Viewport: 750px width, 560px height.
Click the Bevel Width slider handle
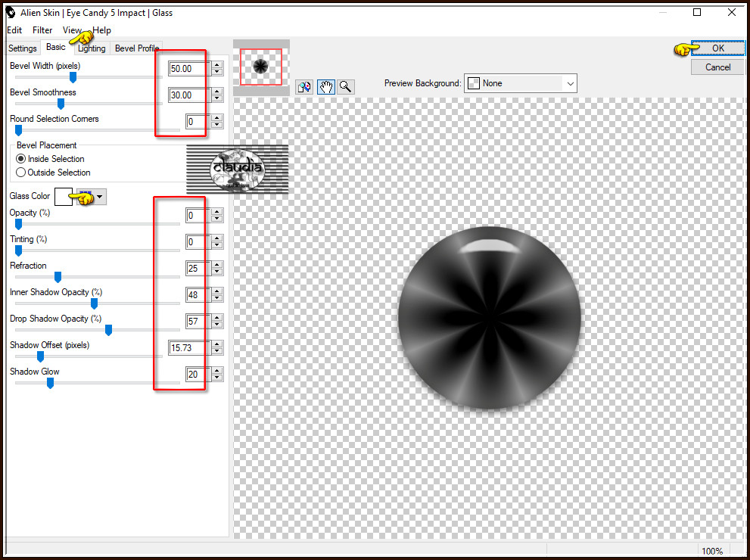tap(73, 77)
